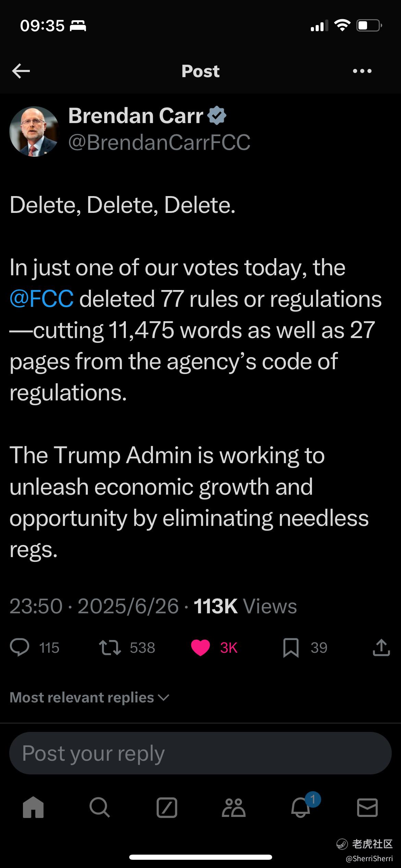The width and height of the screenshot is (401, 868).
Task: Tap the share upload icon
Action: [x=381, y=648]
